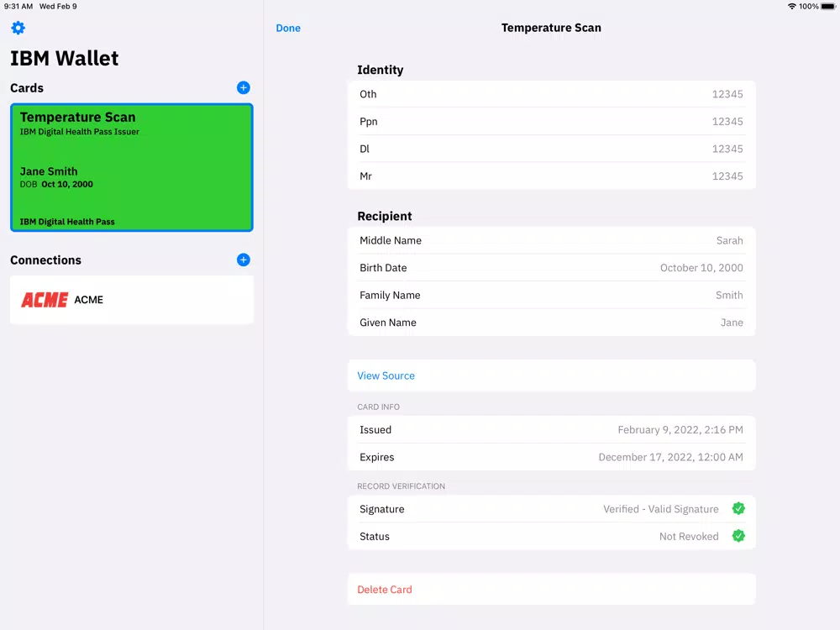Screen dimensions: 840x630
Task: Click the green checkmark beside Valid Signature
Action: [738, 508]
